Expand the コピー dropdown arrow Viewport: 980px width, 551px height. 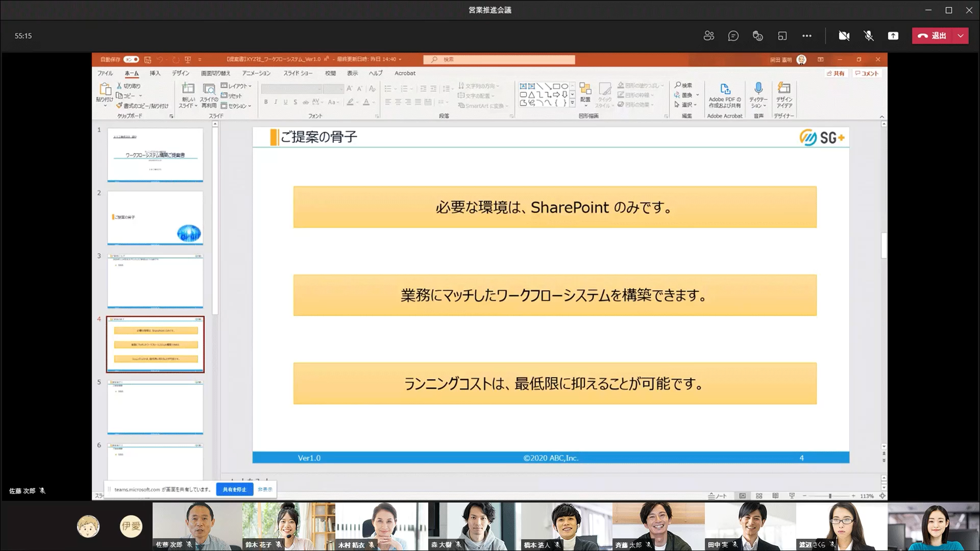140,96
